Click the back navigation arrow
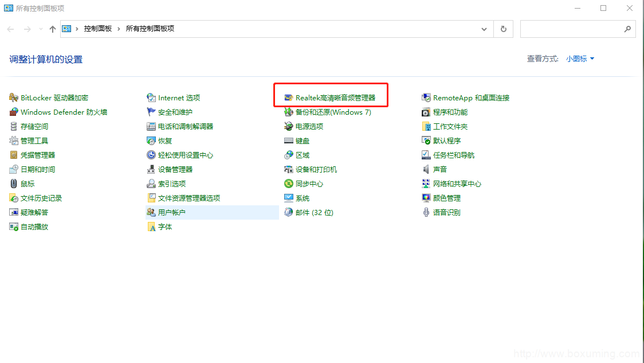Viewport: 644px width, 363px height. pos(11,29)
